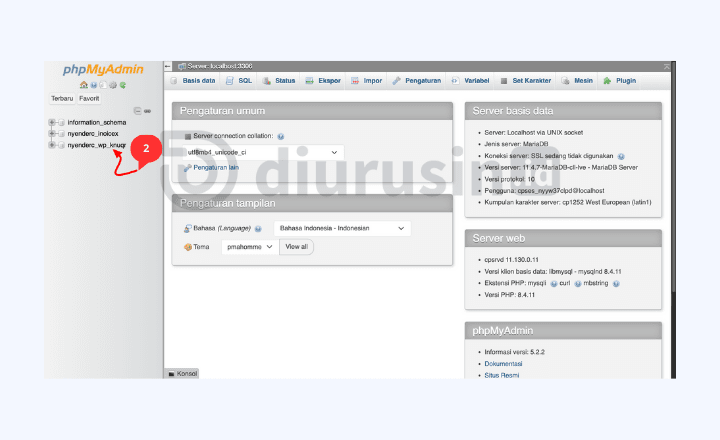This screenshot has height=440, width=720.
Task: Open help icon after mysqli extension
Action: [x=554, y=284]
